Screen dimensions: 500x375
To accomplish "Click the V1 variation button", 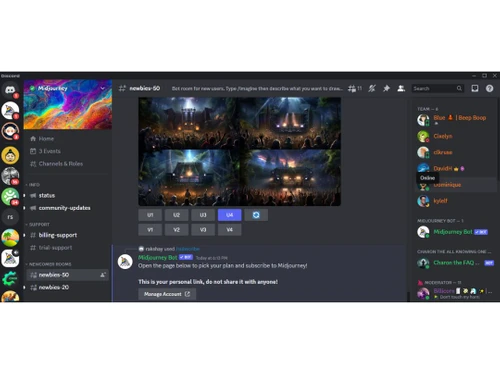I will point(150,230).
